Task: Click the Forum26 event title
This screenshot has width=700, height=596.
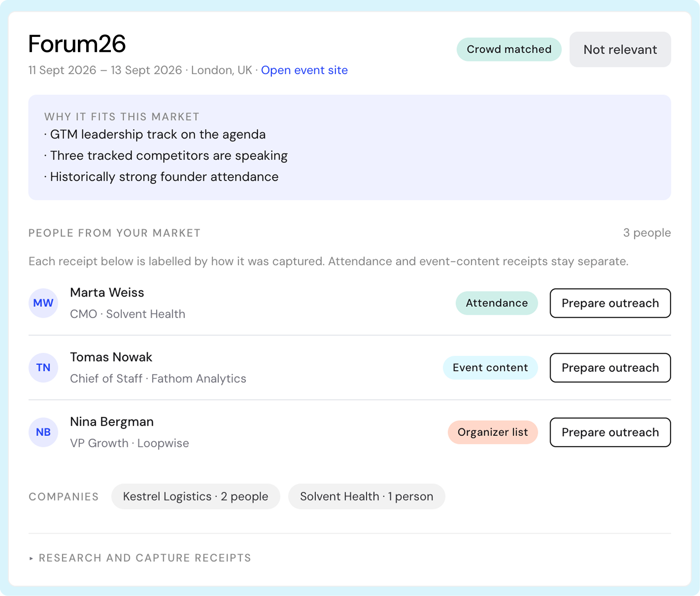Action: (77, 44)
